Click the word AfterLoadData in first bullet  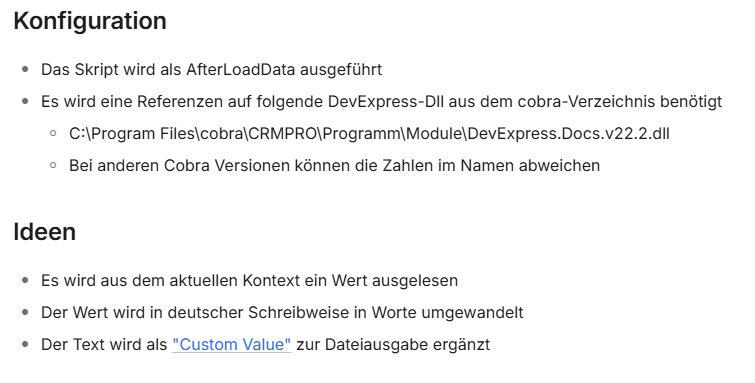(x=240, y=69)
